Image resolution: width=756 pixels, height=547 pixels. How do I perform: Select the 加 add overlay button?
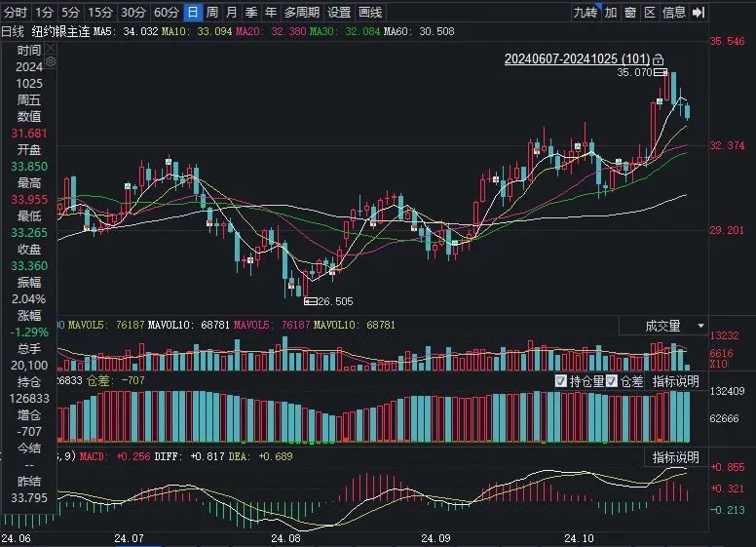click(611, 13)
